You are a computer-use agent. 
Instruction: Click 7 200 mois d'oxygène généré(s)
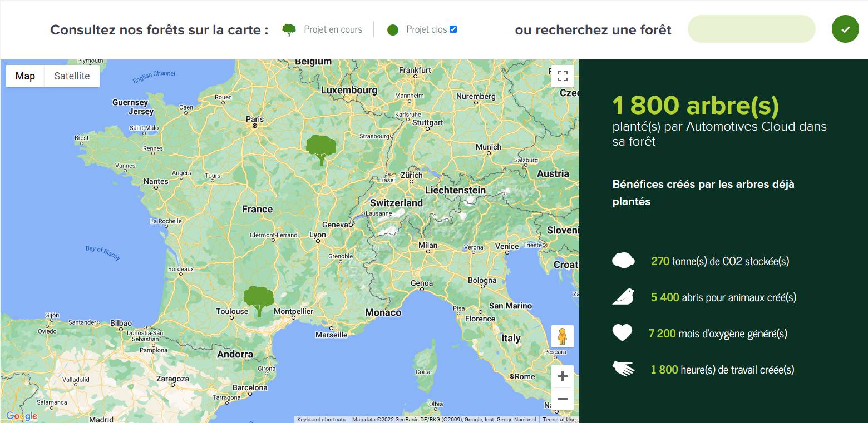pyautogui.click(x=718, y=334)
